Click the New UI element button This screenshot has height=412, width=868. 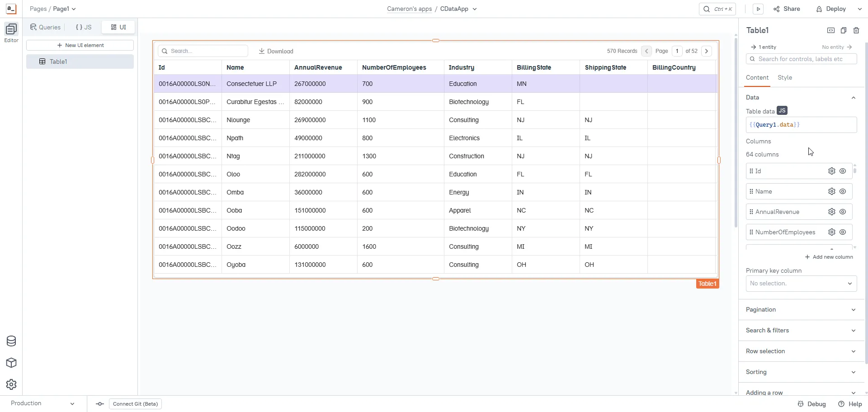80,45
